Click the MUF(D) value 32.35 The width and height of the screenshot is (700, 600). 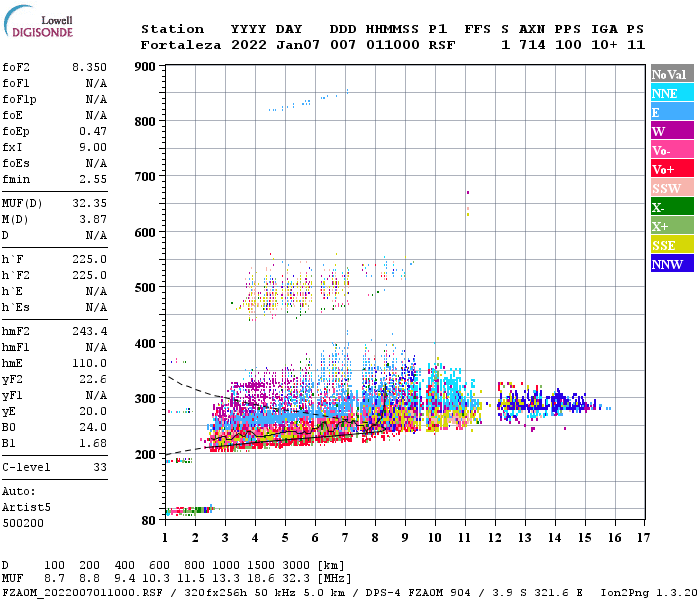[x=89, y=204]
